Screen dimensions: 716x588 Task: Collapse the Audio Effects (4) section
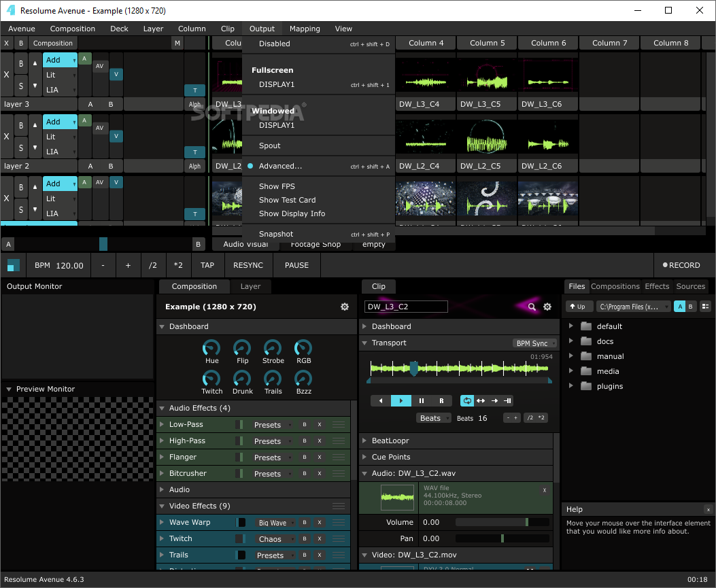click(162, 408)
